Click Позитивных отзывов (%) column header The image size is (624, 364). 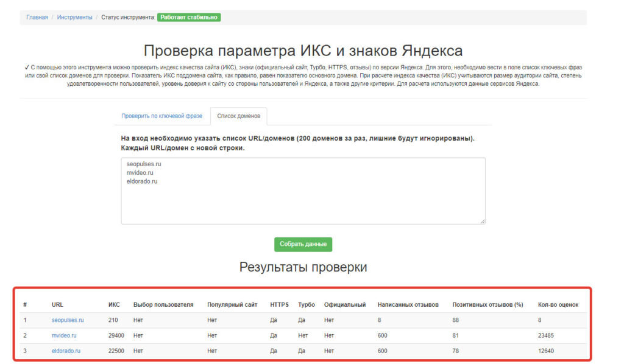(x=487, y=305)
